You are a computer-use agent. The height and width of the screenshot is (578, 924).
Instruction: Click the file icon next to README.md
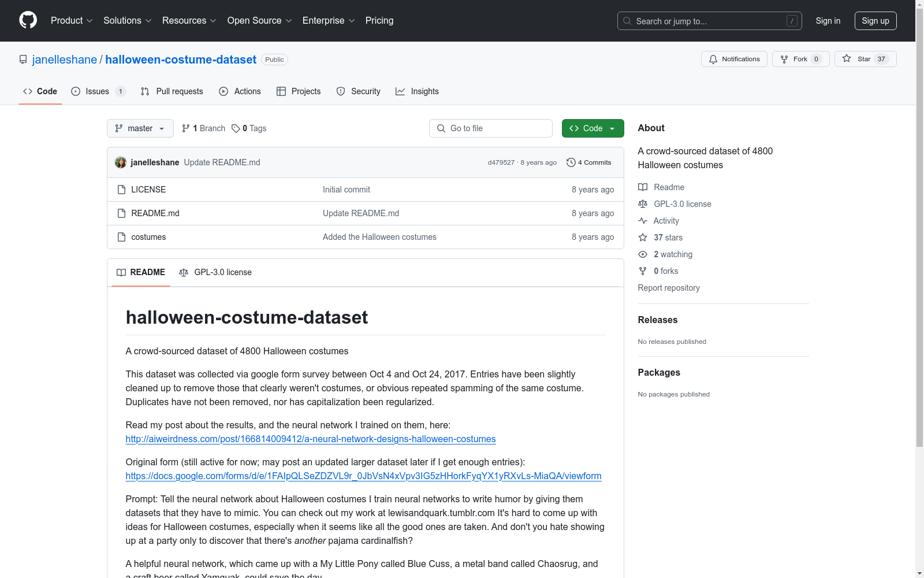[x=121, y=213]
